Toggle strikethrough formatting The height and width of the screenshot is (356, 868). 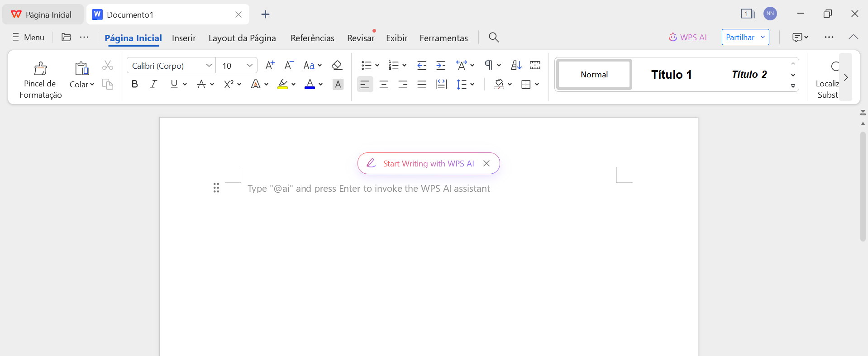coord(201,84)
